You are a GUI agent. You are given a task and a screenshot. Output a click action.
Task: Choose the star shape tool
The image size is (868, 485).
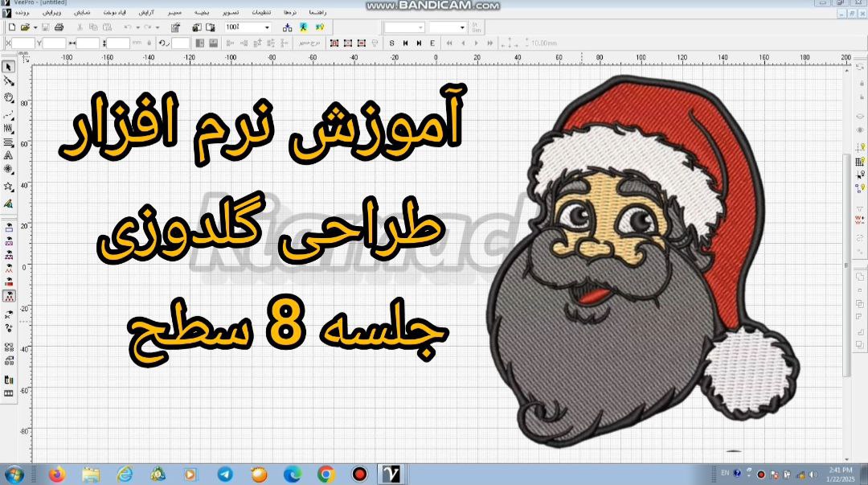click(x=9, y=187)
